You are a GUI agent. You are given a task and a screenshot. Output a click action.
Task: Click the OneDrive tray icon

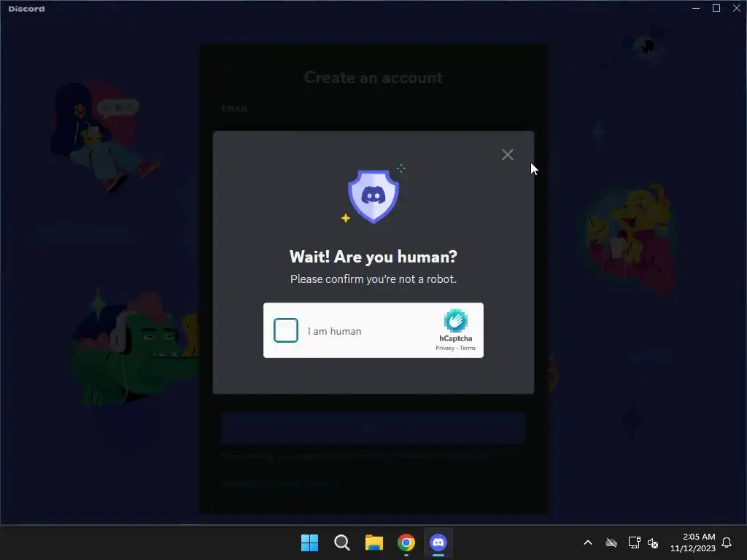pos(611,542)
